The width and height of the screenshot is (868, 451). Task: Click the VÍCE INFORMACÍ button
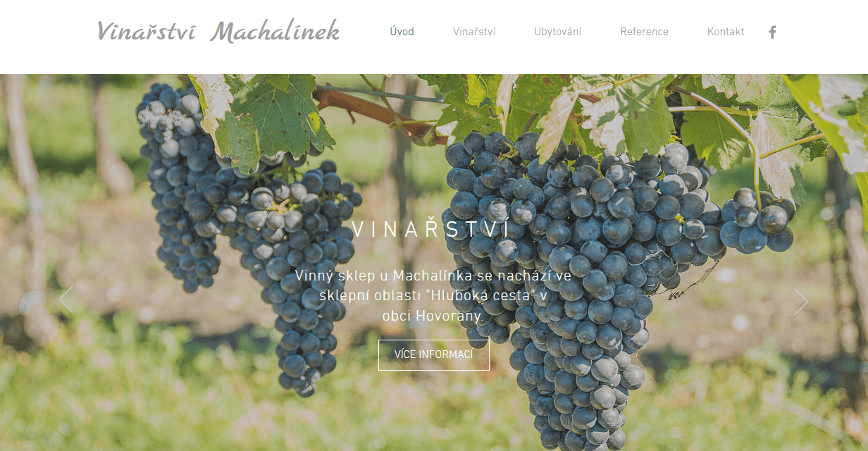click(x=434, y=354)
